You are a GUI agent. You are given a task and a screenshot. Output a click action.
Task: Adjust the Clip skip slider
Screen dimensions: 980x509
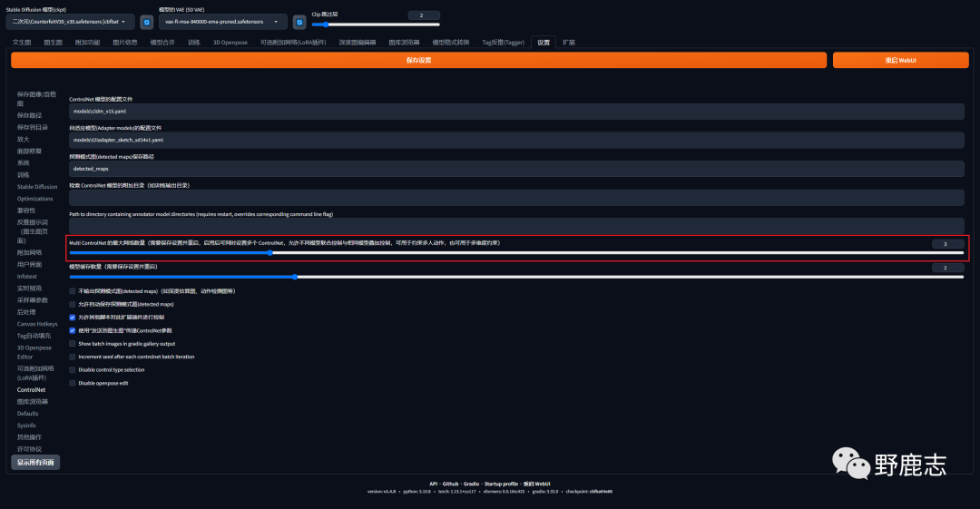pos(376,24)
